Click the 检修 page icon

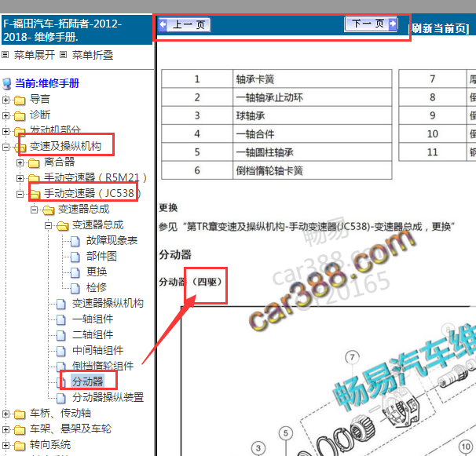click(x=75, y=288)
